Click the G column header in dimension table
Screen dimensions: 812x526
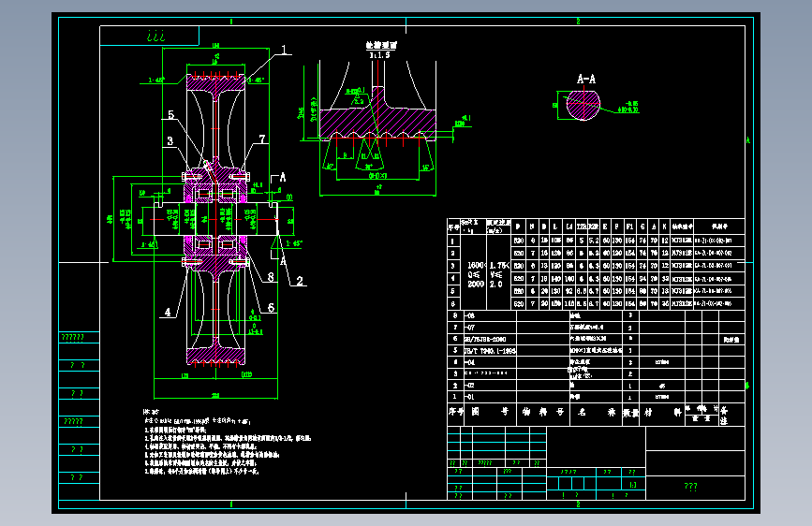(642, 226)
